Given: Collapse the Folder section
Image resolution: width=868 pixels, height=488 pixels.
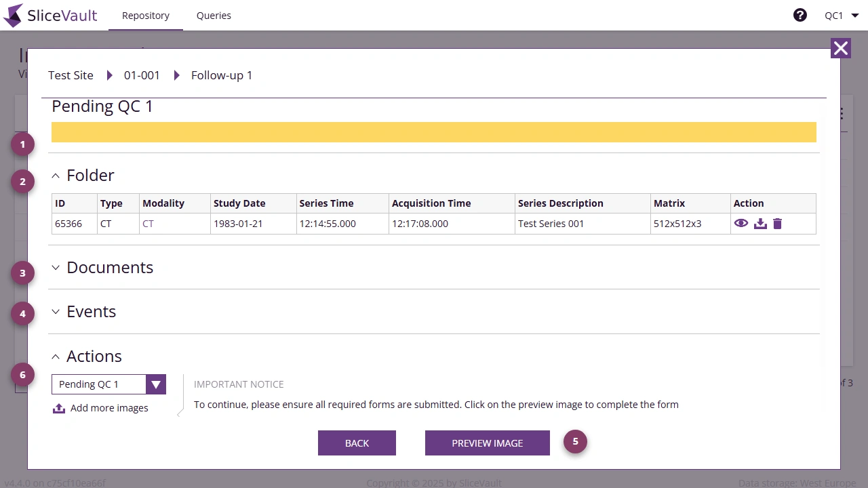Looking at the screenshot, I should pyautogui.click(x=56, y=176).
